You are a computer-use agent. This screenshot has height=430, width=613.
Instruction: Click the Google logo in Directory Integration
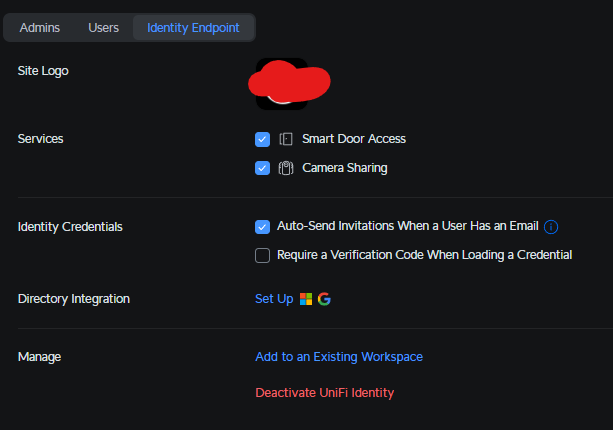click(324, 299)
